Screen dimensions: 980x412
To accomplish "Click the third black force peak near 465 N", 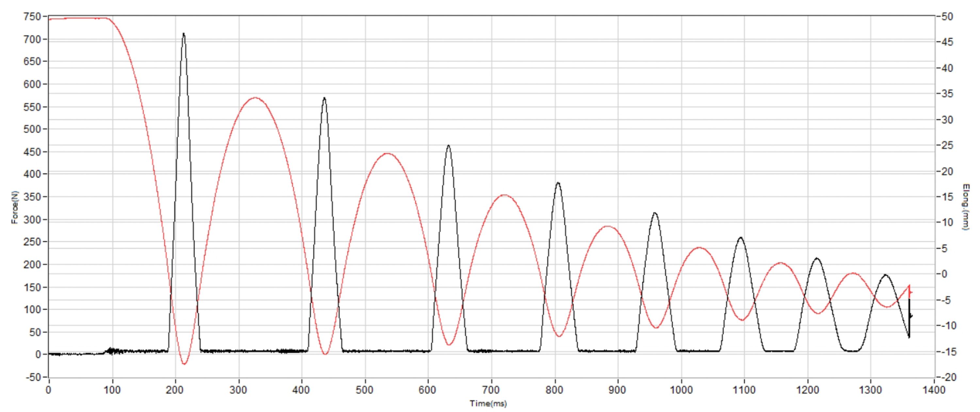I will (x=449, y=146).
